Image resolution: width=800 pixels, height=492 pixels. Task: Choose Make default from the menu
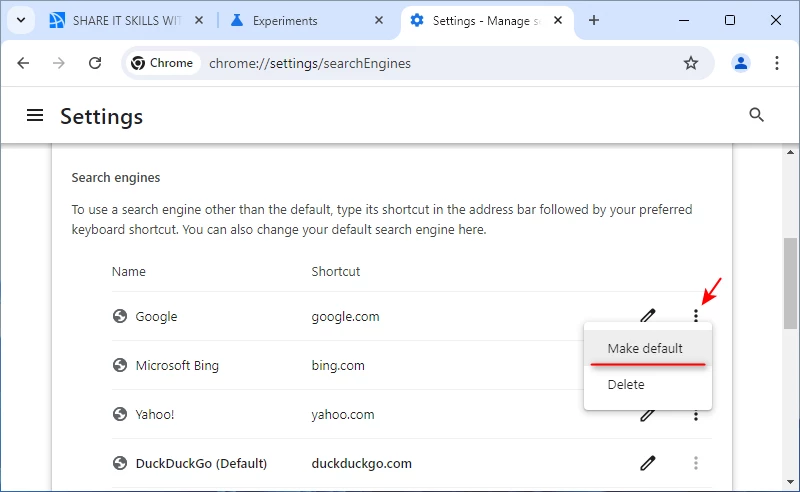coord(647,349)
